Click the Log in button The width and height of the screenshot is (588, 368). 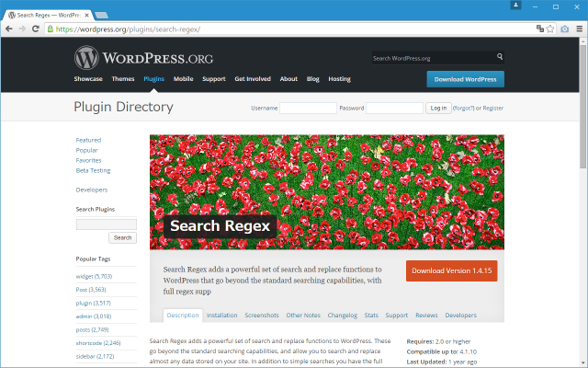click(x=438, y=109)
